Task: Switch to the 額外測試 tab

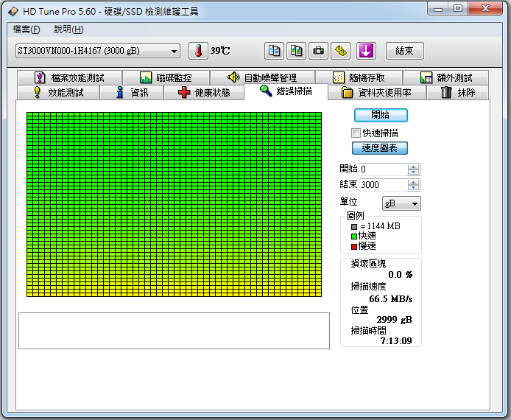Action: pos(445,77)
